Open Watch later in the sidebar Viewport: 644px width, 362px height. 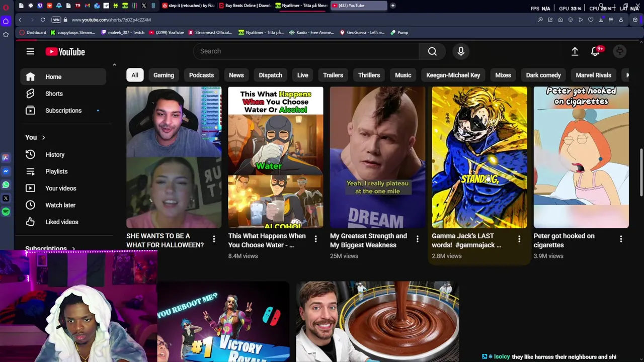(63, 205)
